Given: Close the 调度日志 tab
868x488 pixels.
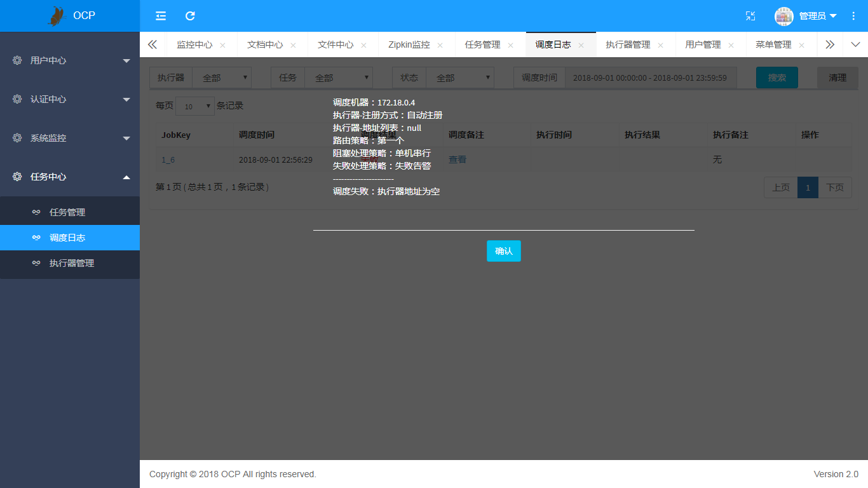Looking at the screenshot, I should point(581,45).
